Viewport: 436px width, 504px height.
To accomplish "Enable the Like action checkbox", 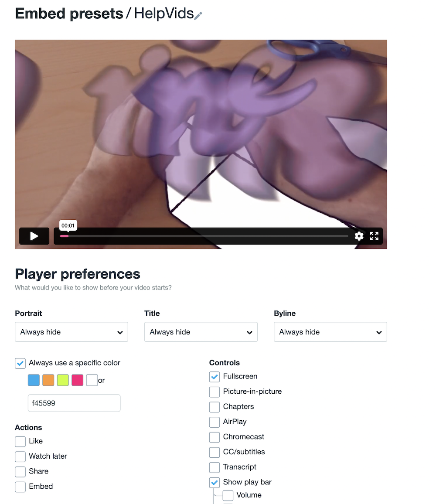I will pos(20,441).
